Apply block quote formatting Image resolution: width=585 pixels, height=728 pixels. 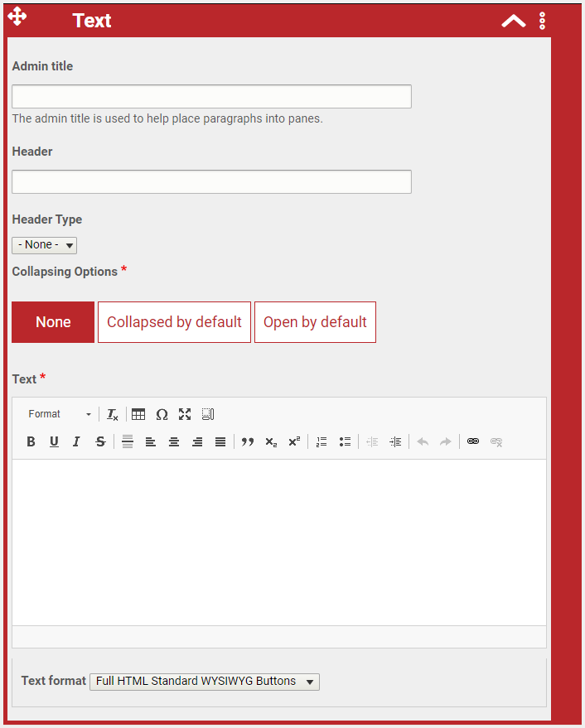248,441
